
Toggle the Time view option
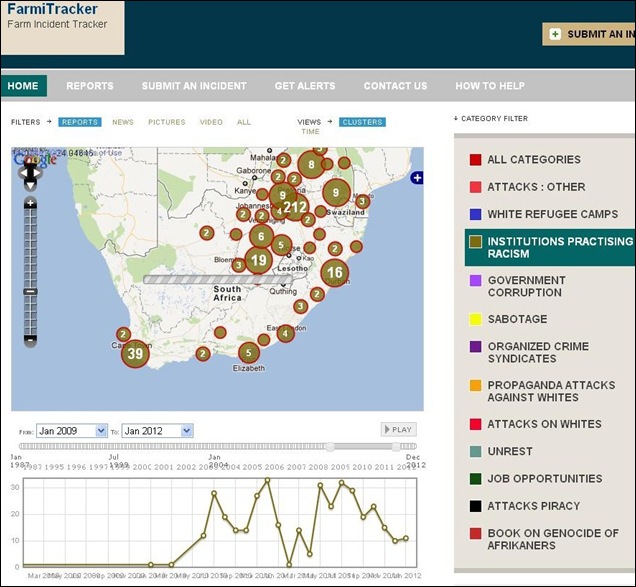(x=311, y=132)
